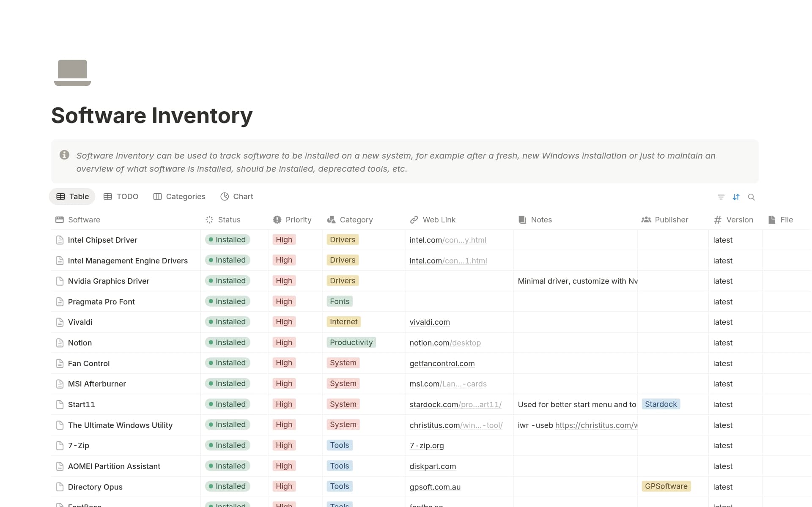Click the hash icon in Version column header
The height and width of the screenshot is (507, 812).
point(718,219)
